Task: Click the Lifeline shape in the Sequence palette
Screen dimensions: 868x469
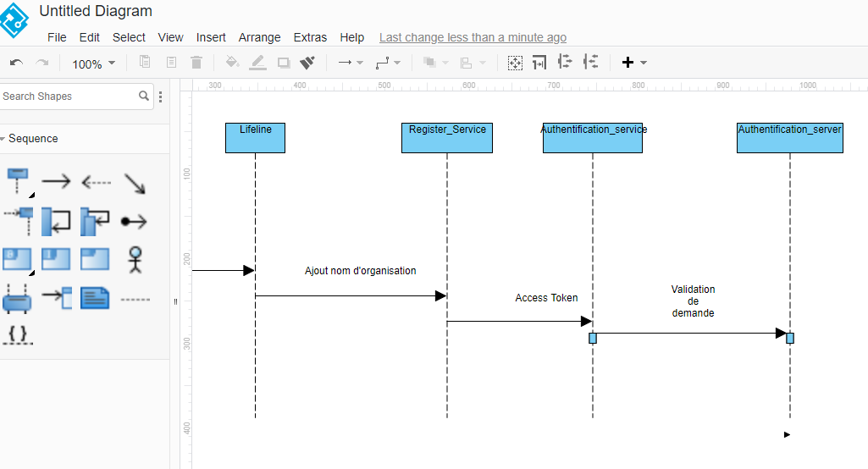Action: [17, 180]
